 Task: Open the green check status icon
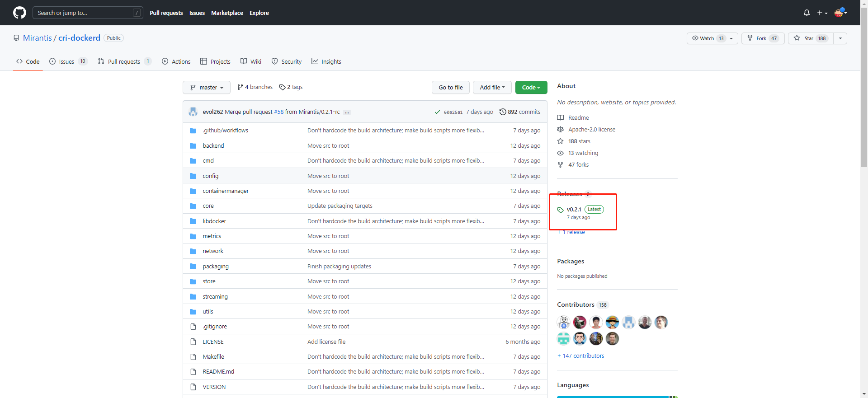pyautogui.click(x=437, y=112)
